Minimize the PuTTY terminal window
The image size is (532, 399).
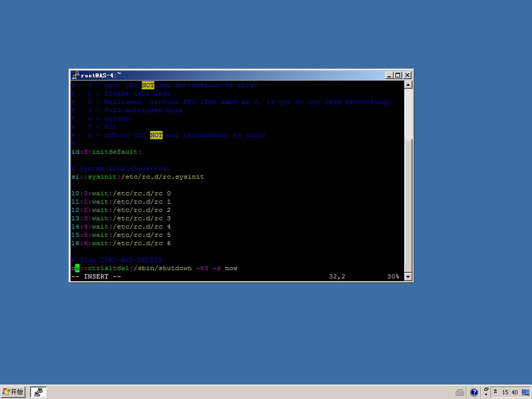pyautogui.click(x=389, y=75)
